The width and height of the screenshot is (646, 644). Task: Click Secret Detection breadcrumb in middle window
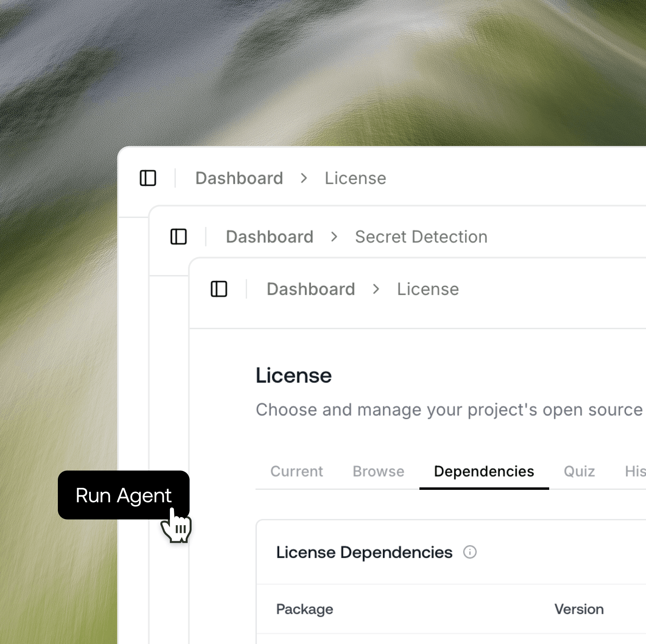[421, 236]
